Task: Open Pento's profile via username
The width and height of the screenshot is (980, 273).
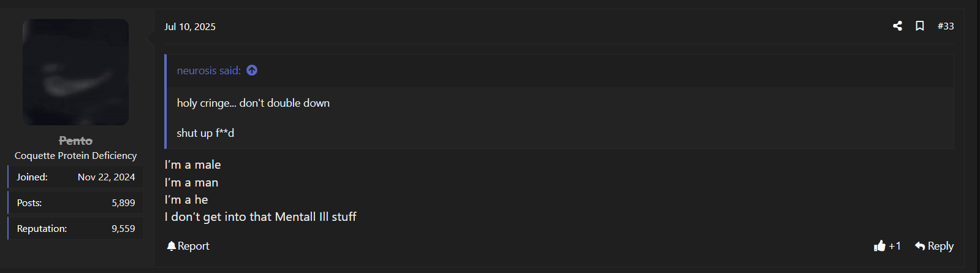Action: pyautogui.click(x=75, y=140)
